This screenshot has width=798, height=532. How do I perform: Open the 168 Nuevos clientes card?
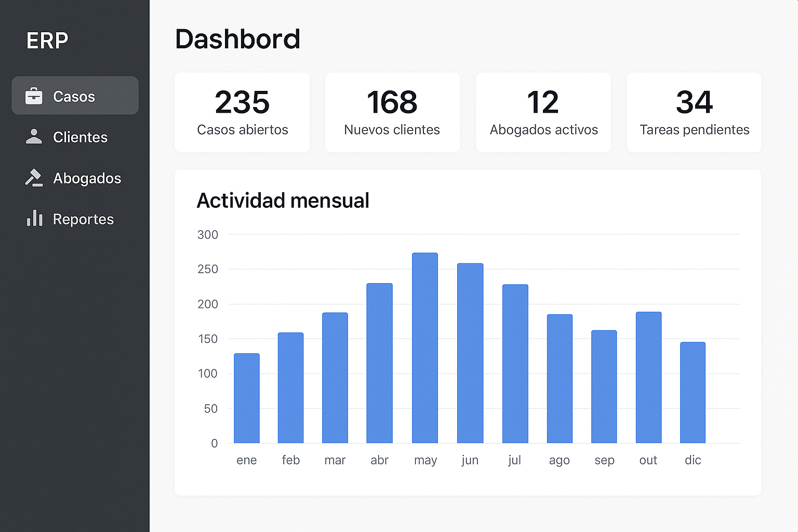pyautogui.click(x=392, y=112)
